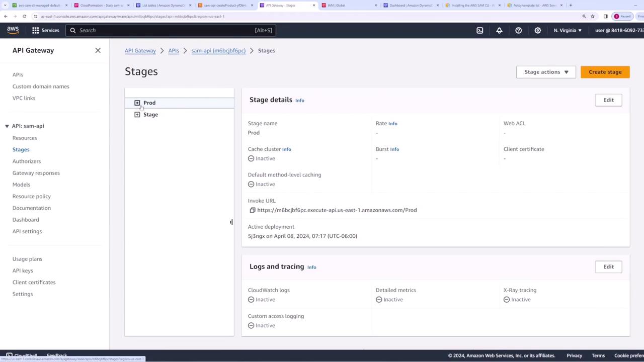Edit the Logs and tracing section
The height and width of the screenshot is (362, 644).
608,266
